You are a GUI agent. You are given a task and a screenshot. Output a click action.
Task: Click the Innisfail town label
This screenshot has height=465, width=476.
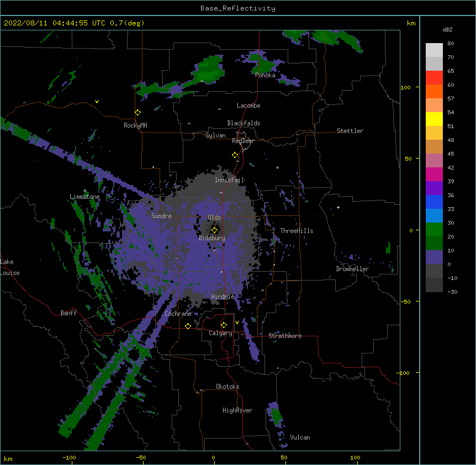[x=229, y=180]
